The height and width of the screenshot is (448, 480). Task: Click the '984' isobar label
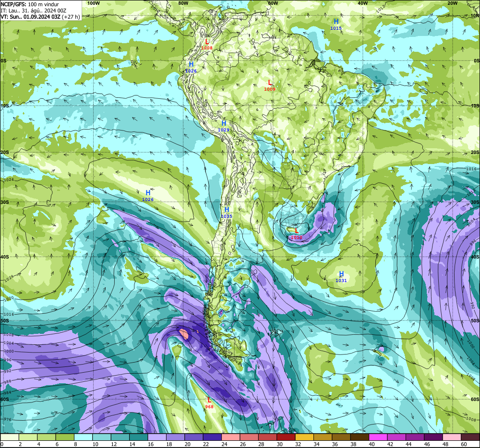point(8,393)
